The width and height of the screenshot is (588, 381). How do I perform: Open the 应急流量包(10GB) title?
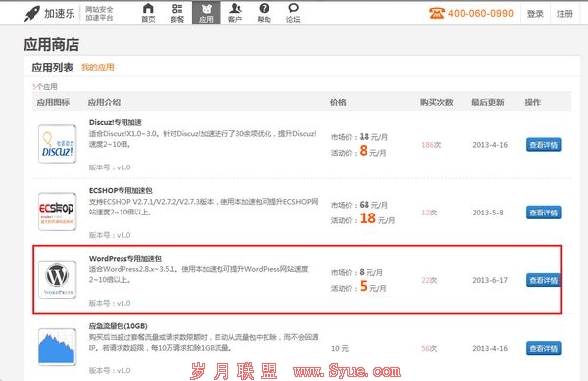pyautogui.click(x=119, y=326)
